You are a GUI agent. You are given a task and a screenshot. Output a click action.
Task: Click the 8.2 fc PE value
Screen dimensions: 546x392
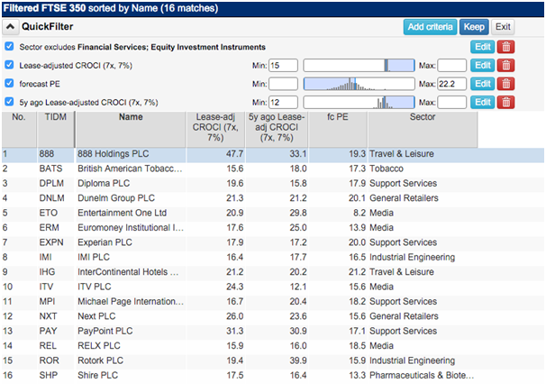click(359, 213)
